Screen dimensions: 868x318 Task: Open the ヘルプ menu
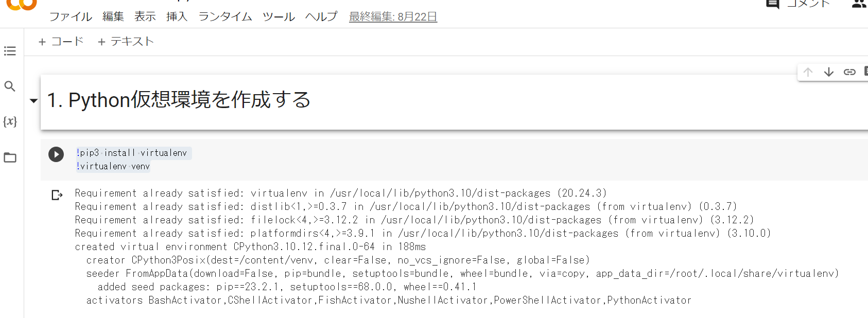click(321, 16)
